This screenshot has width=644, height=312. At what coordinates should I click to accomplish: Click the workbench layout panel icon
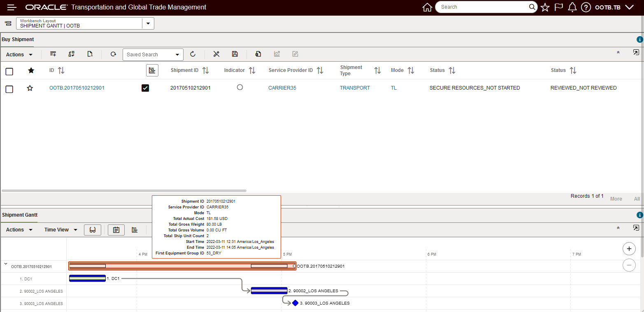(x=8, y=23)
